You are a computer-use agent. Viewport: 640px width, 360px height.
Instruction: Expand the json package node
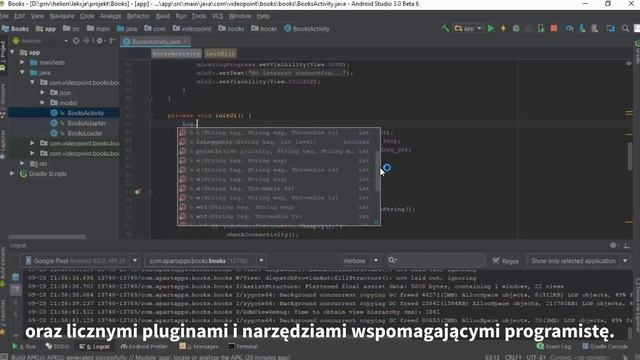coord(42,93)
